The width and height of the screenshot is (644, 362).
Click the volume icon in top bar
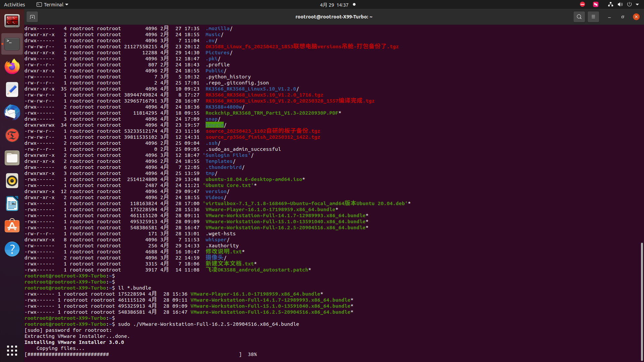(620, 5)
